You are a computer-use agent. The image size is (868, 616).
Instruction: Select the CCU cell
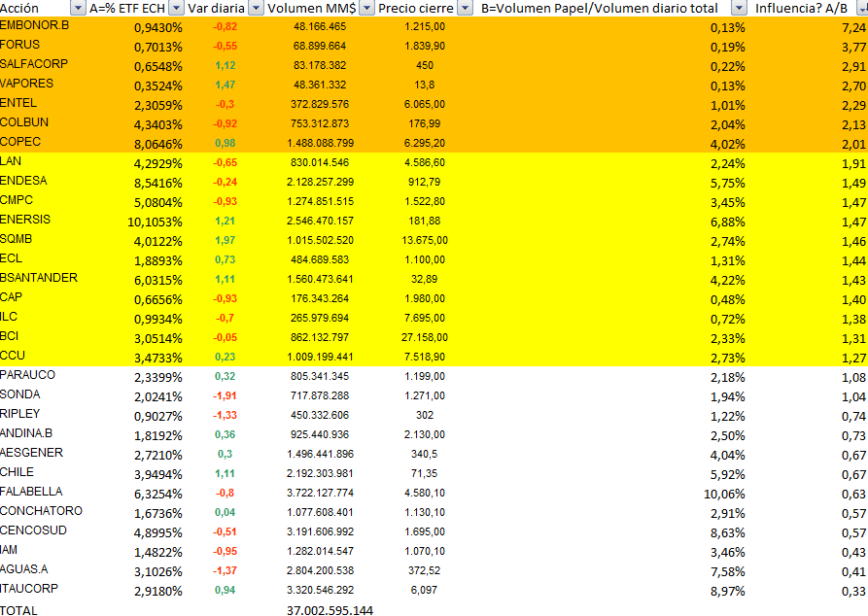(x=13, y=355)
